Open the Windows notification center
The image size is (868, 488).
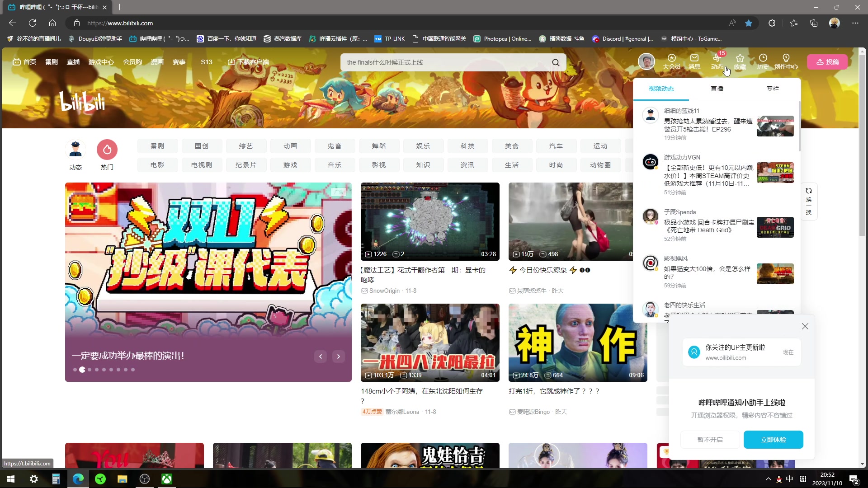coord(854,479)
